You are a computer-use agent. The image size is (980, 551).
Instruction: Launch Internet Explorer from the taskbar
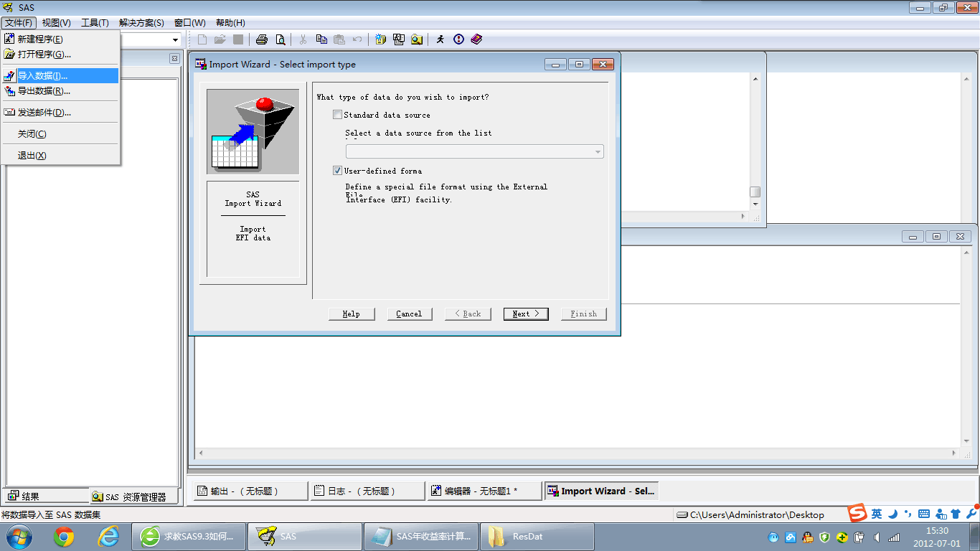[108, 537]
